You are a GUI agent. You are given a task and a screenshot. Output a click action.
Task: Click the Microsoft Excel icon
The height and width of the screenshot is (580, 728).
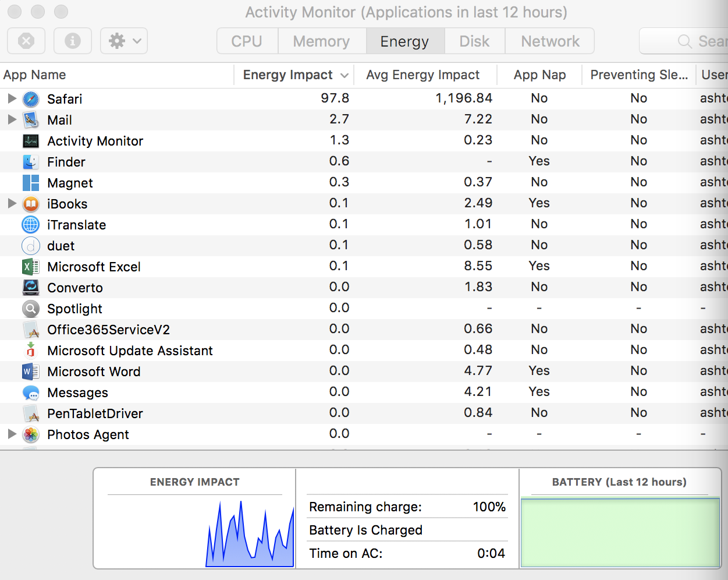coord(31,267)
